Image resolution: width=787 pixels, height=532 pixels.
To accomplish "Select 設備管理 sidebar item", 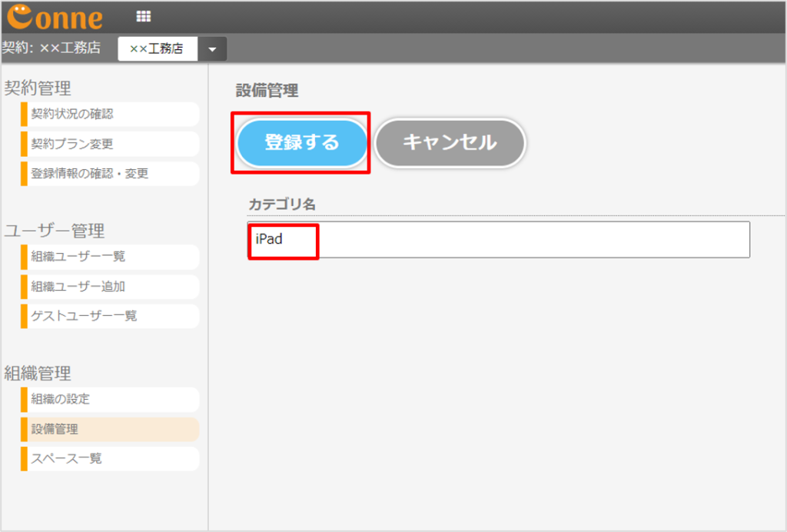I will coord(110,429).
